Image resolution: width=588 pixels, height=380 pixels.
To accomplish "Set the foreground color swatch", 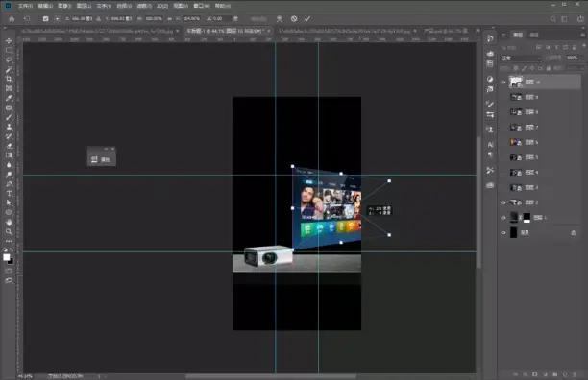I will tap(7, 257).
